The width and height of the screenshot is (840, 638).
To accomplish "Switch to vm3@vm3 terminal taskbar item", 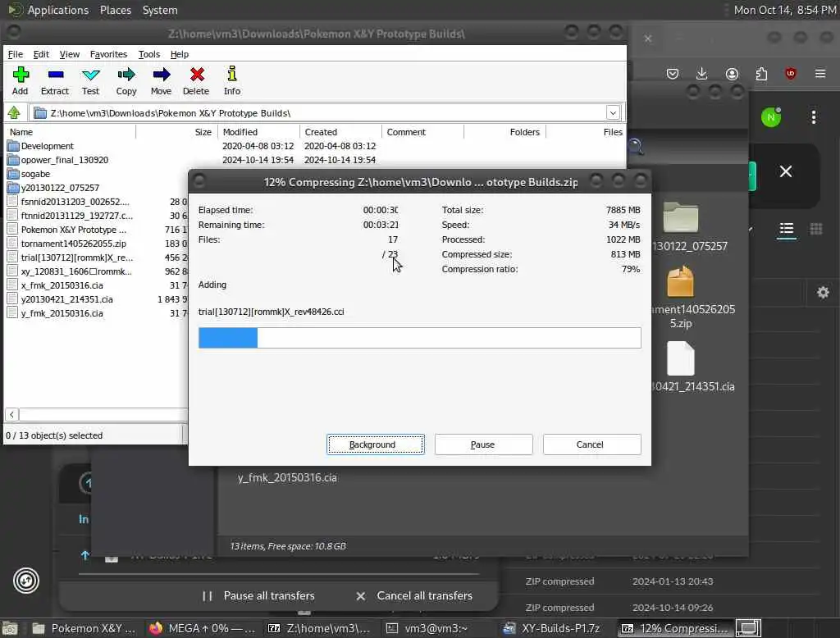I will tap(427, 628).
